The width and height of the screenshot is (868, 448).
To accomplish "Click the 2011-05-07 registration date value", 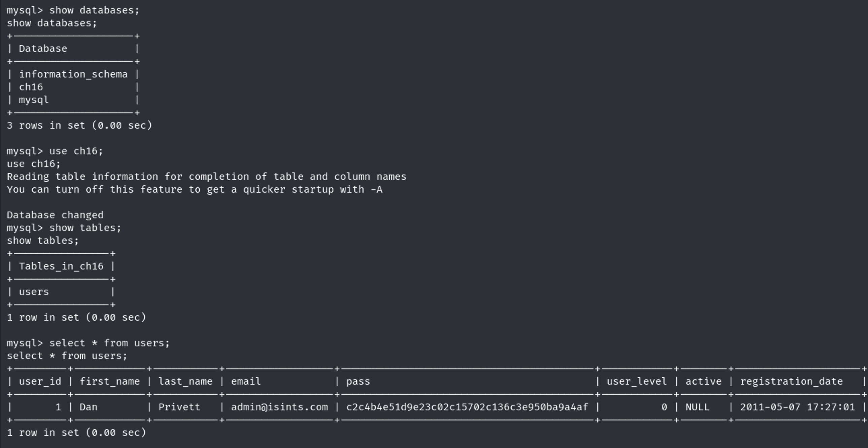I will [x=797, y=407].
